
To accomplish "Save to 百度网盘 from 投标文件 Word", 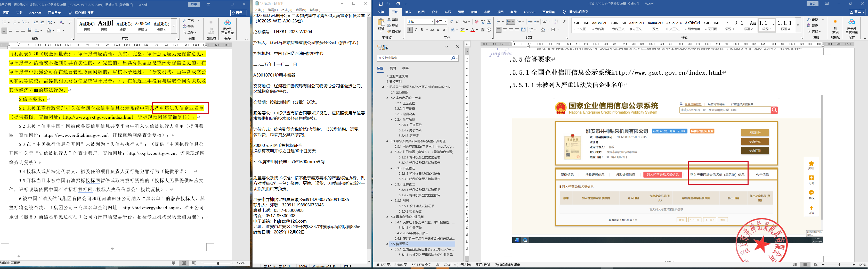I will click(x=851, y=26).
